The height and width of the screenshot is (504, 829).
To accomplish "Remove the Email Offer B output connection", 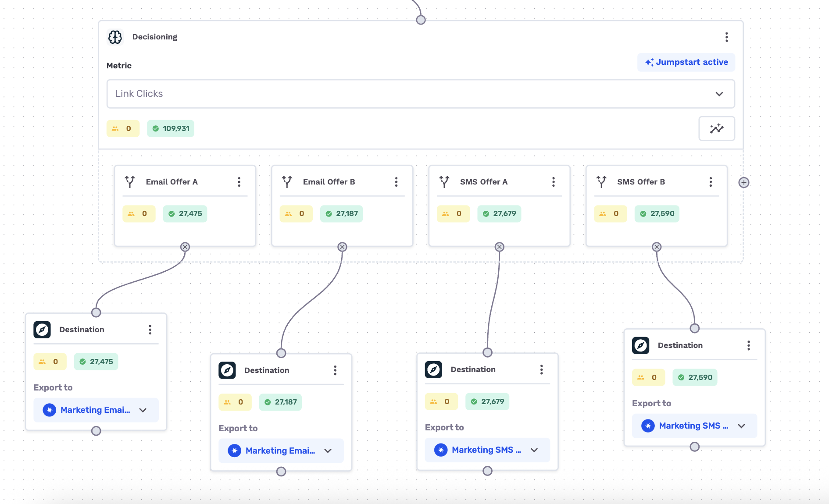I will tap(342, 247).
